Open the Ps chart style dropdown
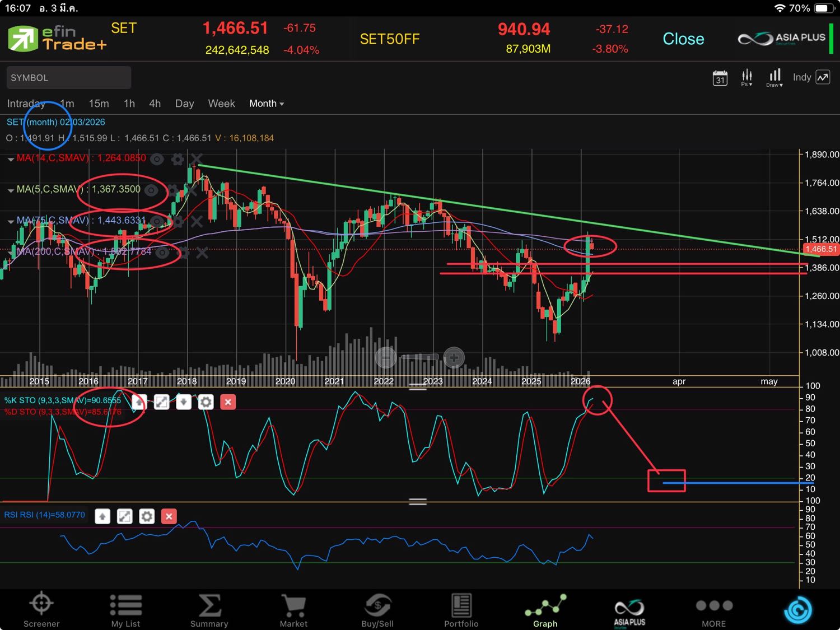Screen dimensions: 840x630 pyautogui.click(x=747, y=78)
